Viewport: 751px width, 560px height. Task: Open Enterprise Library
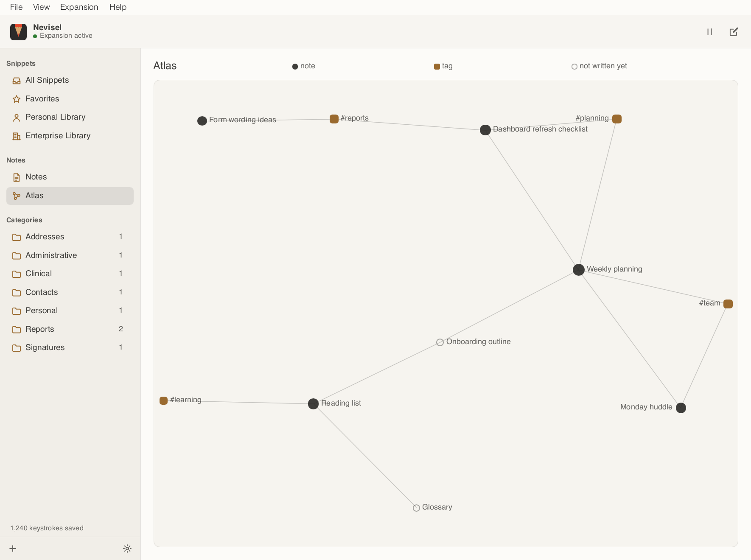(x=70, y=136)
